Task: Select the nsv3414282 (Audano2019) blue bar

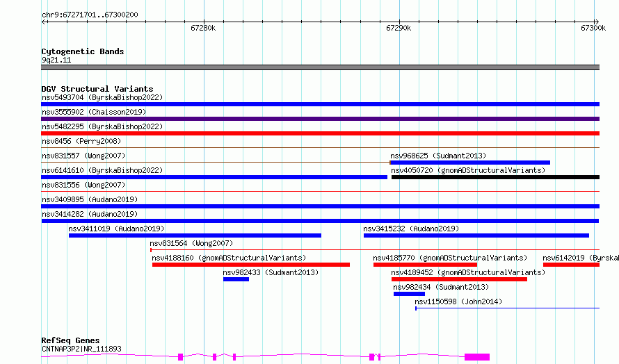Action: 320,221
